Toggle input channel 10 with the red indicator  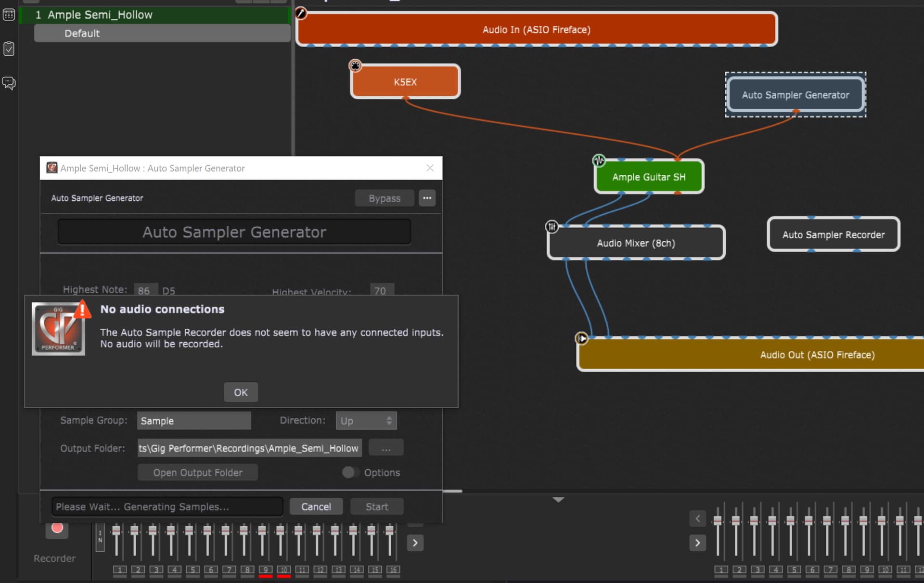click(x=283, y=570)
